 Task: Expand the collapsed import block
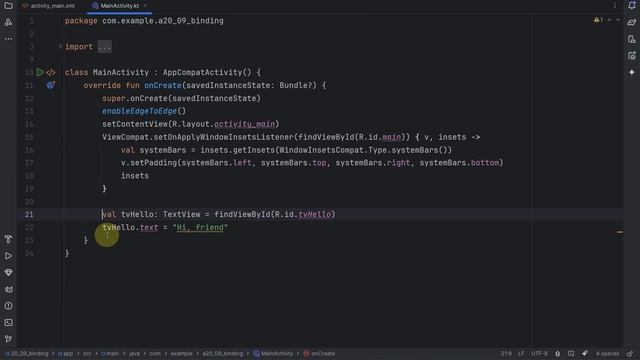click(60, 46)
